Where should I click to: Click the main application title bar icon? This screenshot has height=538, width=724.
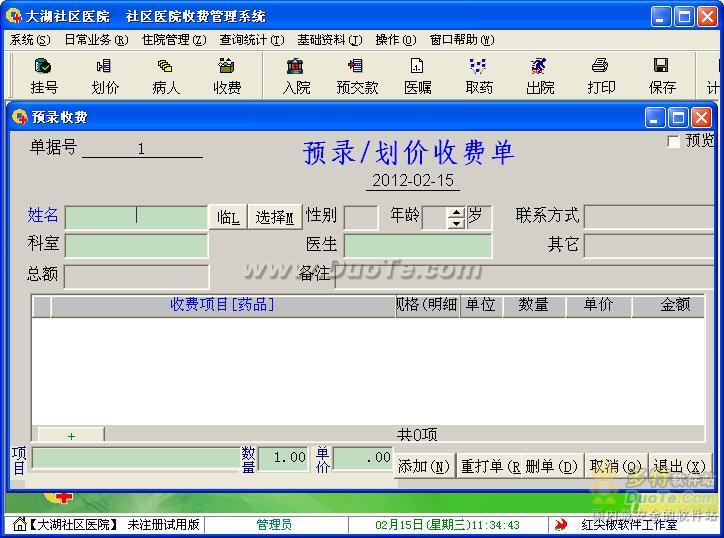click(14, 16)
